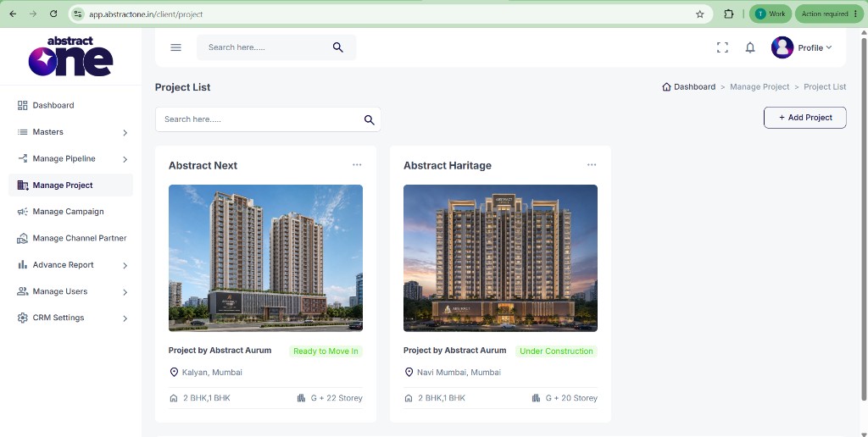Expand the Manage Pipeline chevron
The width and height of the screenshot is (868, 437).
point(125,159)
